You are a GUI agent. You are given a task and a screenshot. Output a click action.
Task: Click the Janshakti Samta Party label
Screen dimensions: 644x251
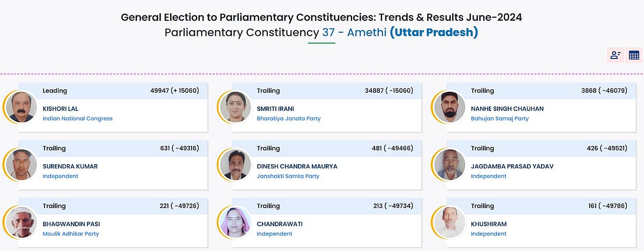[x=288, y=176]
